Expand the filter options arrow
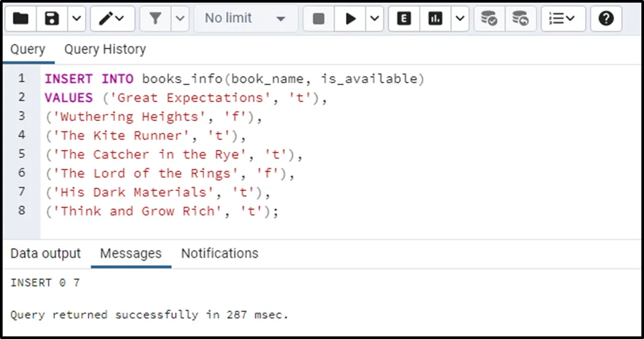This screenshot has height=339, width=644. coord(180,18)
